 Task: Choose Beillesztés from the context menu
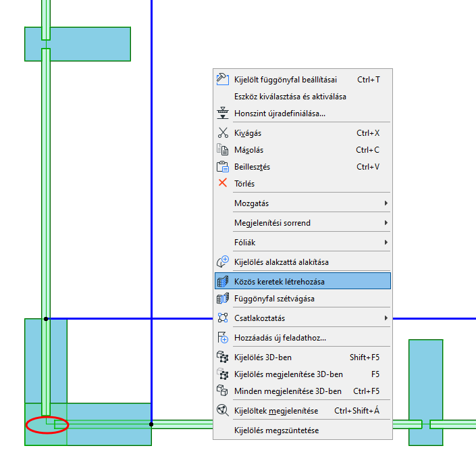pos(302,167)
